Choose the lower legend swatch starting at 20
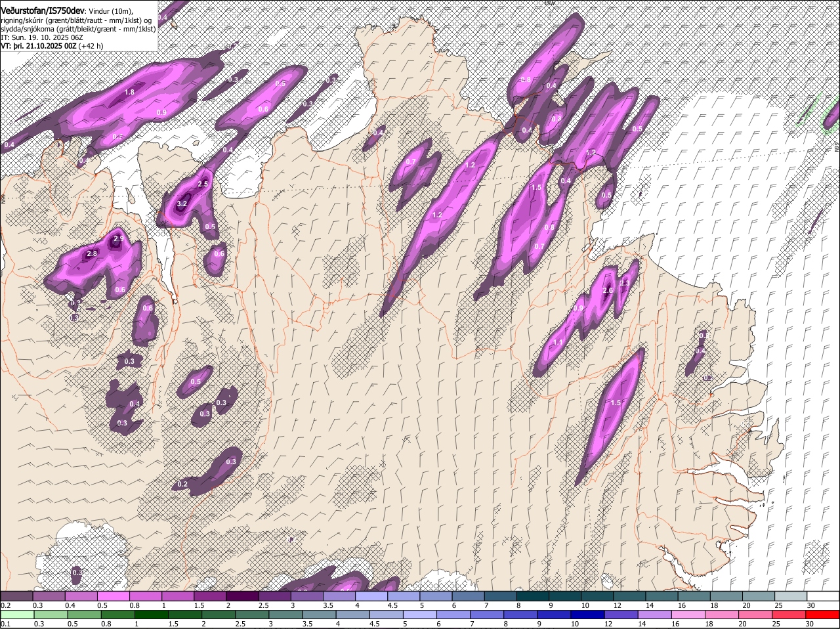The height and width of the screenshot is (629, 840). coord(756,615)
